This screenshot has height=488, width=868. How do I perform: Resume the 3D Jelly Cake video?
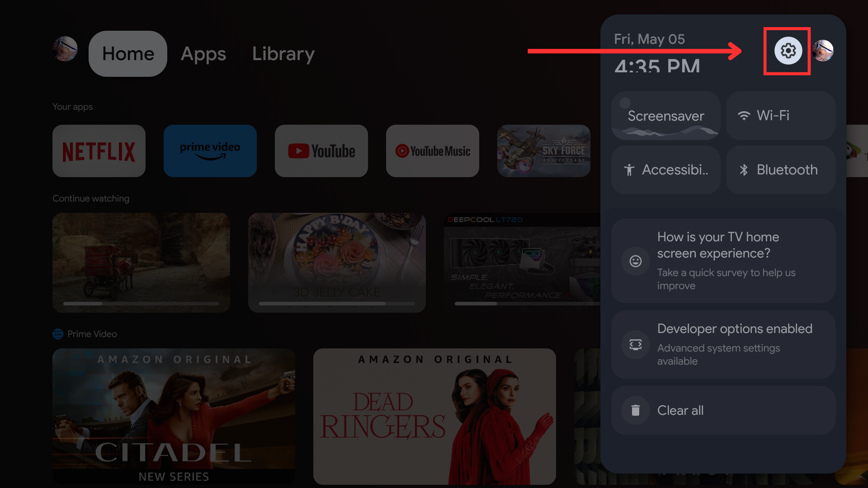pos(337,263)
